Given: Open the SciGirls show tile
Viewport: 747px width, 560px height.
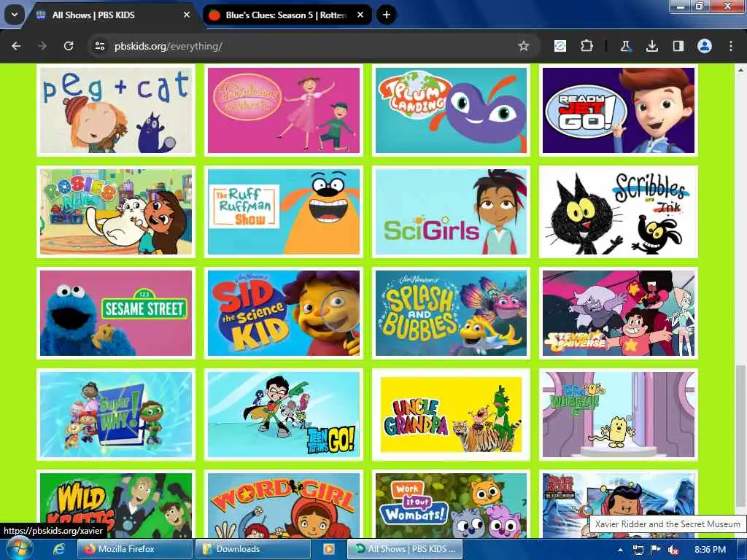Looking at the screenshot, I should coord(451,211).
